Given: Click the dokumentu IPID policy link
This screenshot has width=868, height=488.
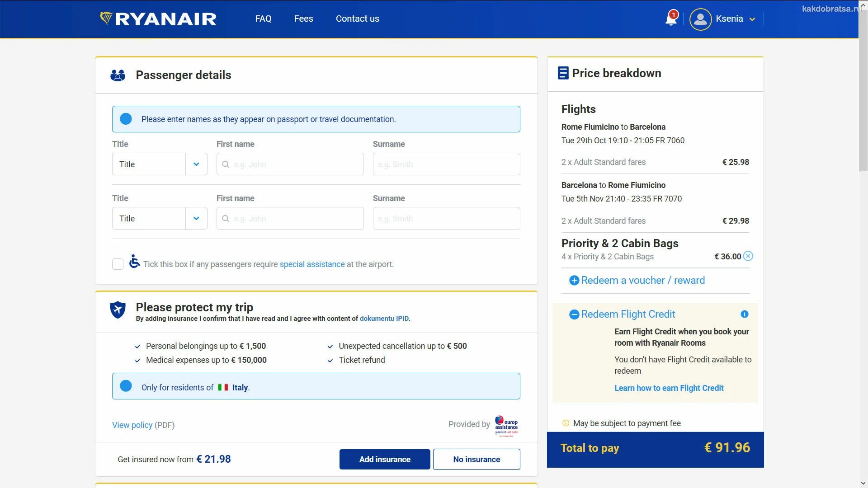Looking at the screenshot, I should point(384,318).
